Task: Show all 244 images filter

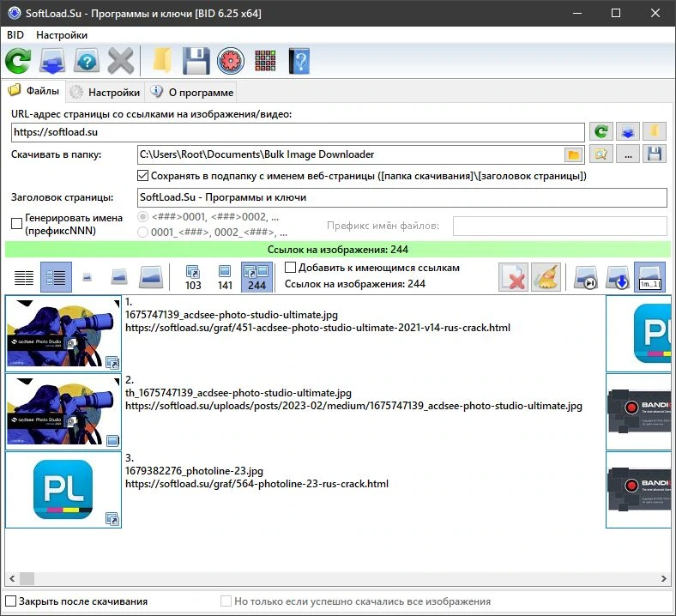Action: coord(257,277)
